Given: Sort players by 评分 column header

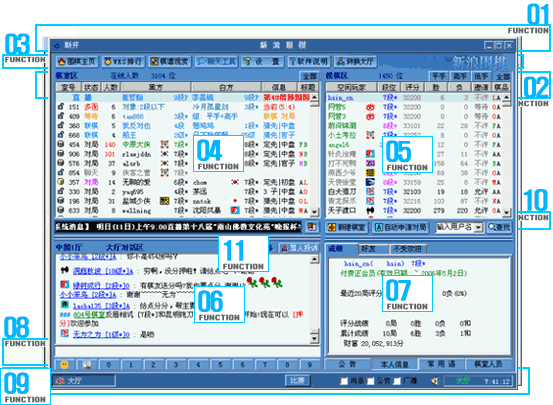Looking at the screenshot, I should tap(412, 87).
